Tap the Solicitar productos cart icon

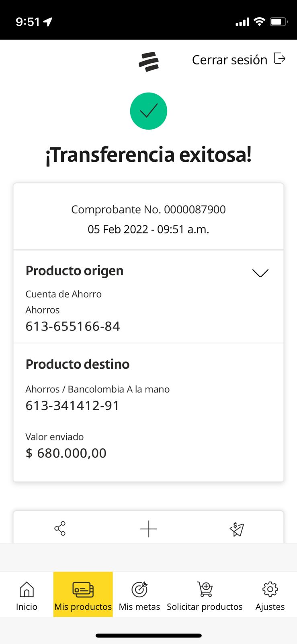click(205, 590)
